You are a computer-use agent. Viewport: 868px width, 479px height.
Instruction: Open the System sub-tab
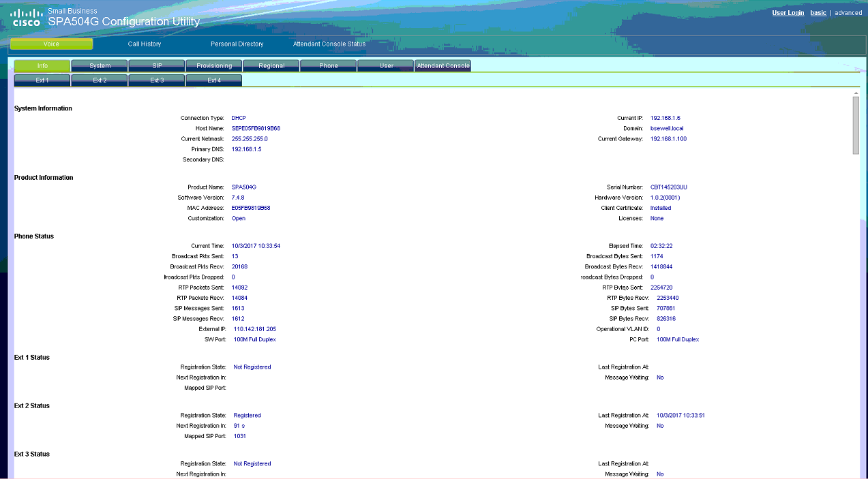coord(100,66)
